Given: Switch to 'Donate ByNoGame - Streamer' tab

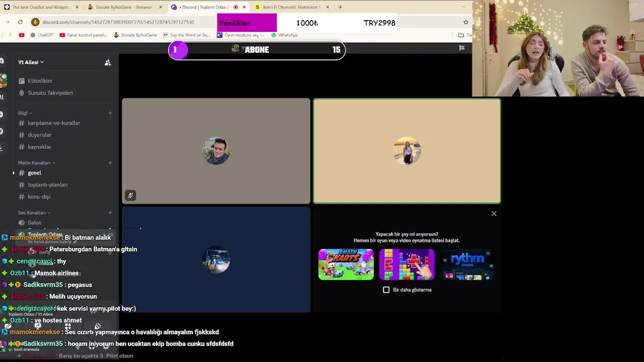Looking at the screenshot, I should pyautogui.click(x=123, y=7).
